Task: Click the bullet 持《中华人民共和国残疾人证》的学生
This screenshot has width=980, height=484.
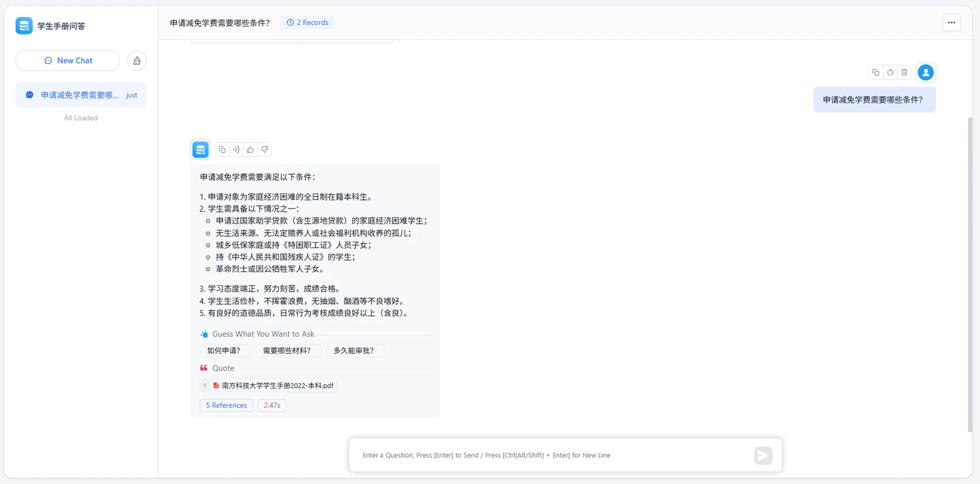Action: (x=285, y=257)
